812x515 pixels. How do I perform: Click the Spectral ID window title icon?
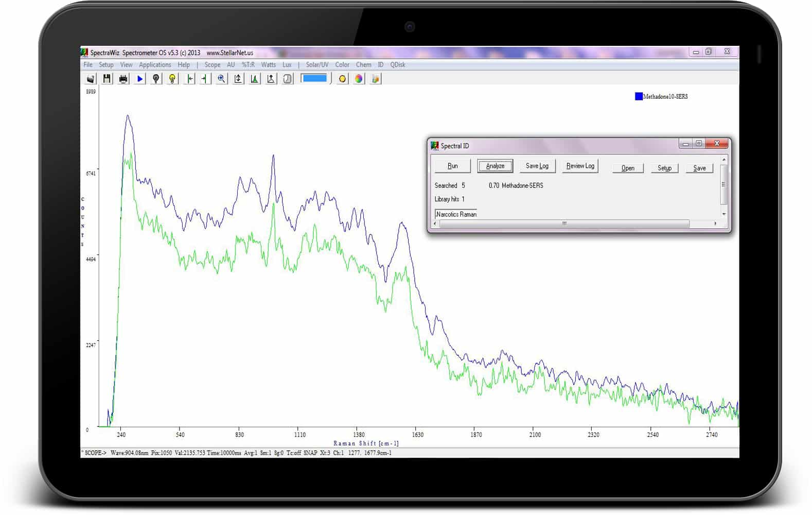(435, 146)
